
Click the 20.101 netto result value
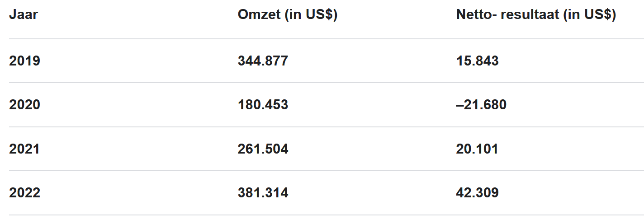point(477,149)
